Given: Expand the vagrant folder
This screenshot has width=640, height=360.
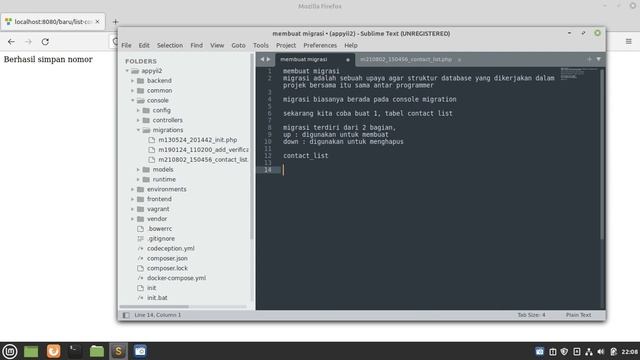Looking at the screenshot, I should [132, 209].
